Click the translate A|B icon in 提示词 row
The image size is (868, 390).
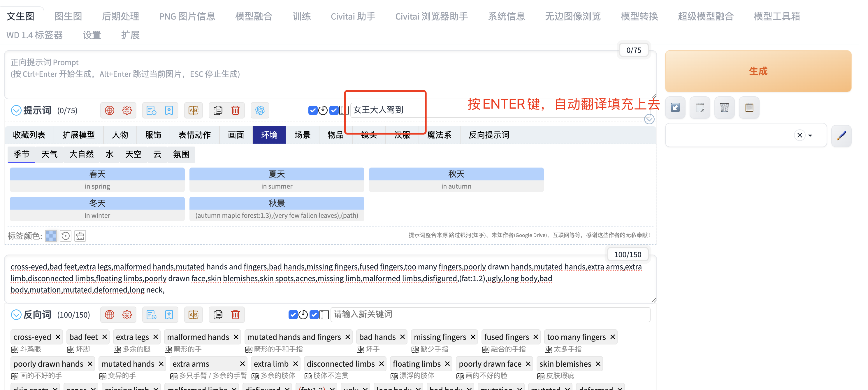194,110
